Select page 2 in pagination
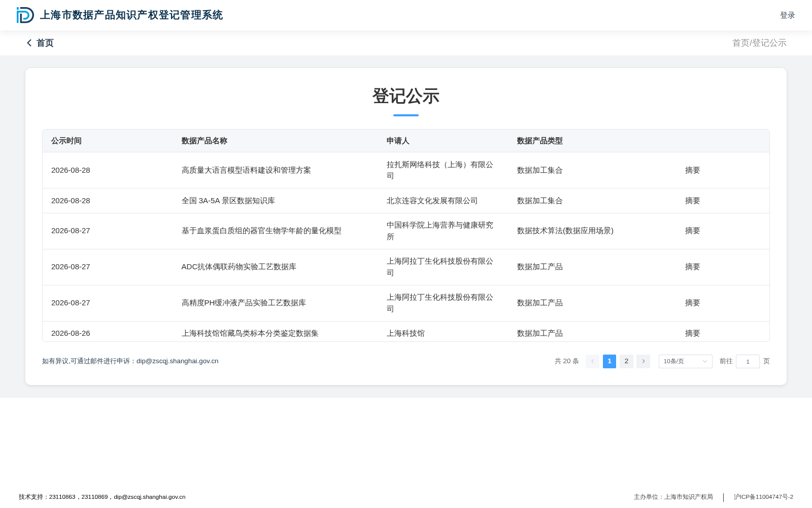Image resolution: width=812 pixels, height=508 pixels. (626, 361)
